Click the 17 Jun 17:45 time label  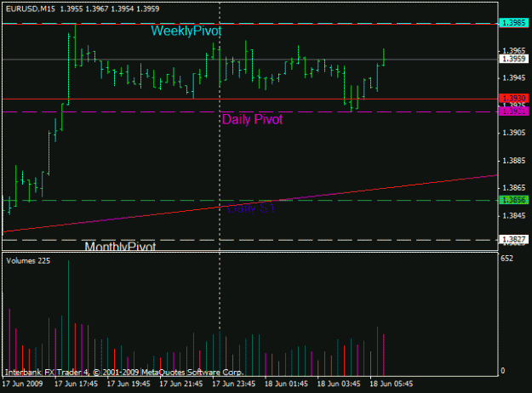[x=76, y=384]
